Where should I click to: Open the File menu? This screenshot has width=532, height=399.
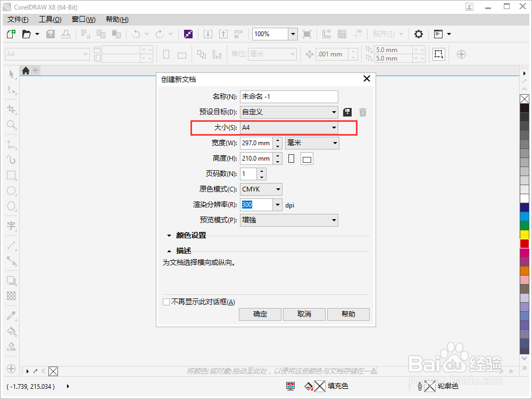pyautogui.click(x=18, y=19)
